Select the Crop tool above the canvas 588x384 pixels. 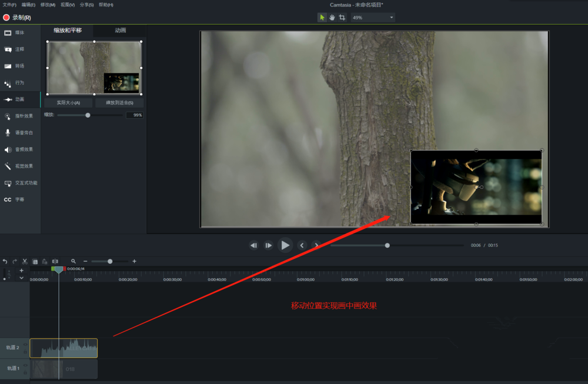(342, 17)
